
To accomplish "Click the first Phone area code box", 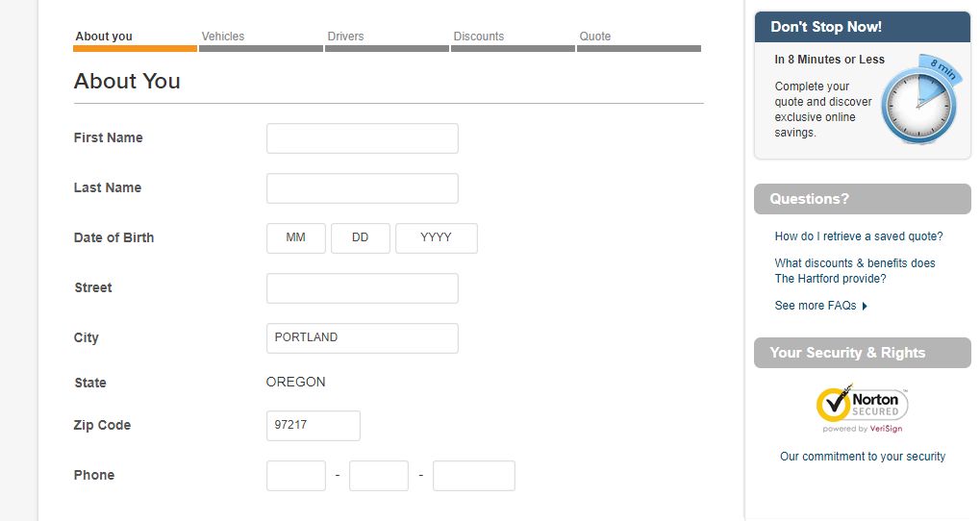I will [x=295, y=476].
